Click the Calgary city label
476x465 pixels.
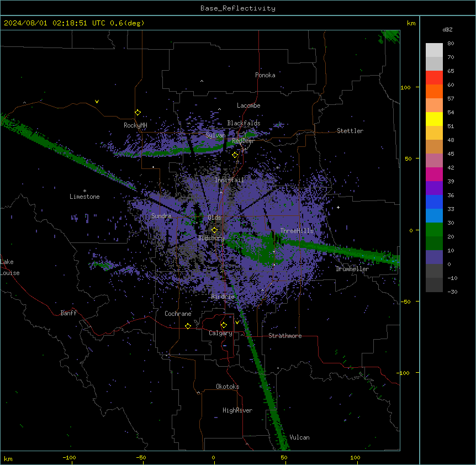pyautogui.click(x=220, y=333)
